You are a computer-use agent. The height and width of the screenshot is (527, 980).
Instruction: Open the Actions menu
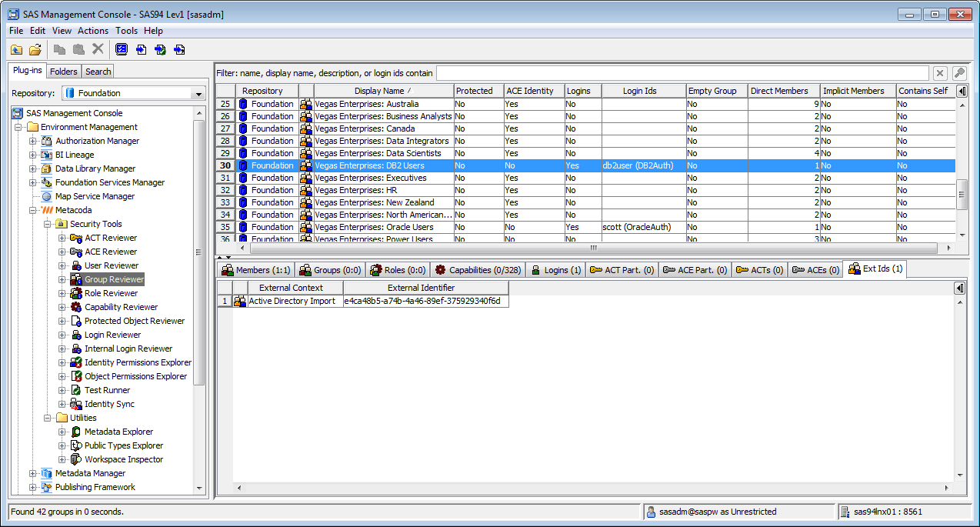pos(93,31)
